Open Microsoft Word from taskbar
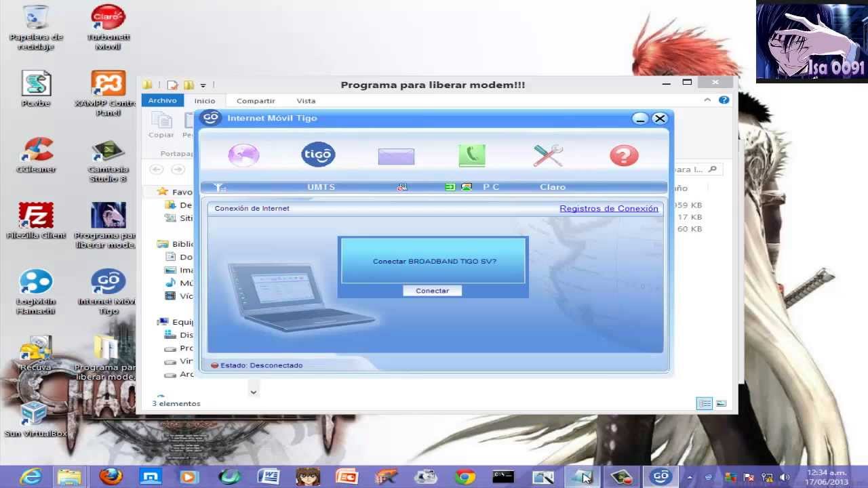Viewport: 868px width, 488px height. pyautogui.click(x=269, y=477)
